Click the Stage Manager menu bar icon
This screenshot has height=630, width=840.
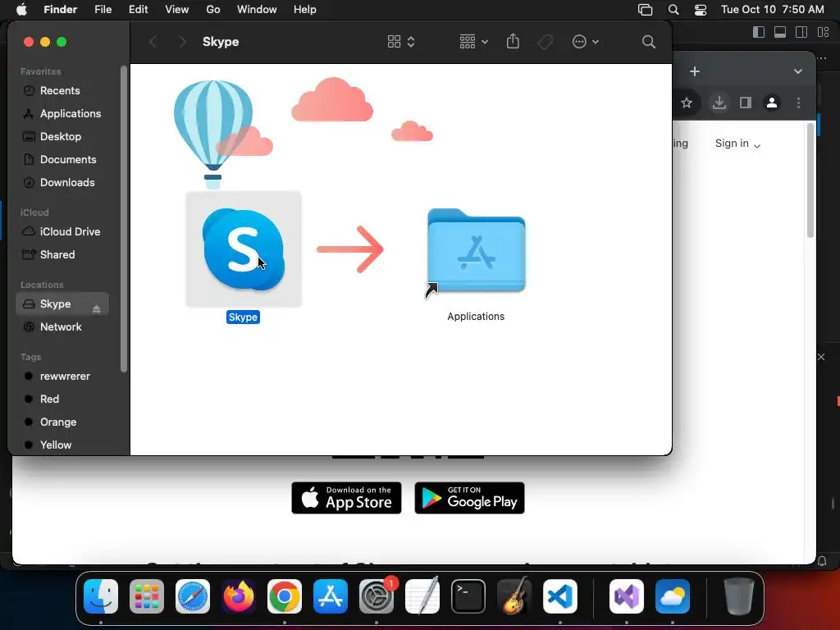pyautogui.click(x=646, y=10)
